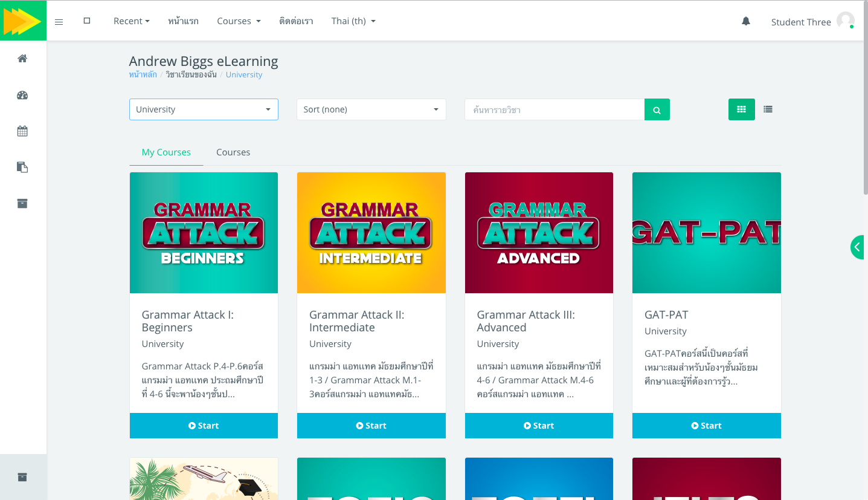Viewport: 868px width, 500px height.
Task: Expand the green side drawer arrow
Action: [858, 247]
